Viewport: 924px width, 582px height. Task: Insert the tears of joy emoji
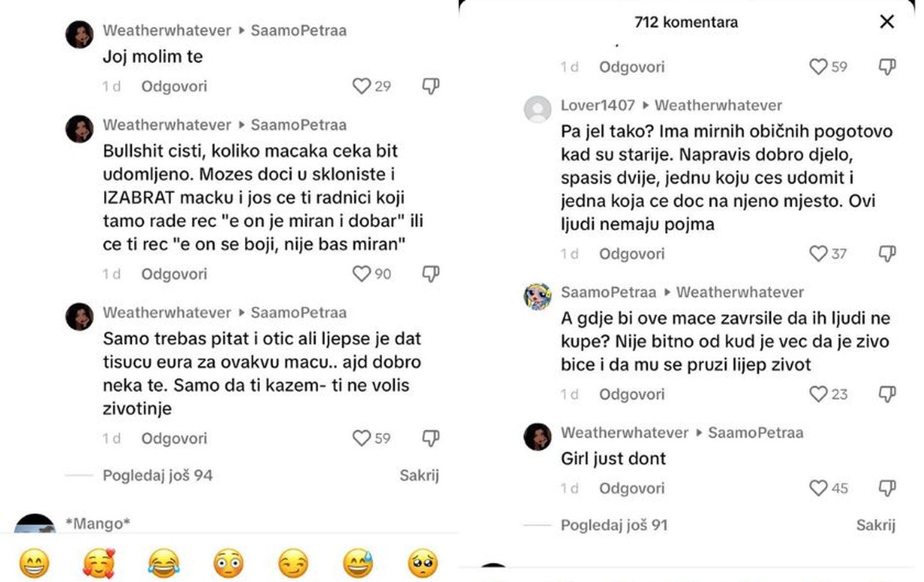pyautogui.click(x=164, y=563)
